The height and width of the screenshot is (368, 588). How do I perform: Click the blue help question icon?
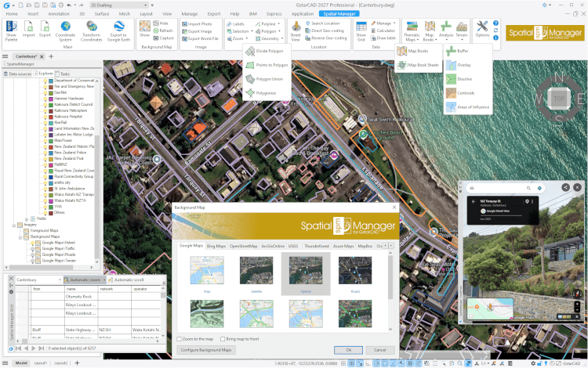495,23
